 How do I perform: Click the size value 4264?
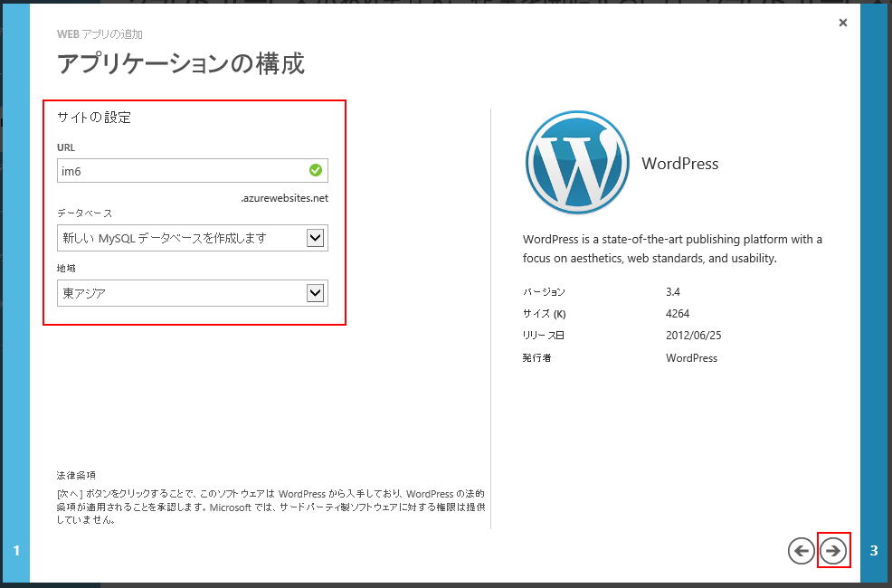coord(678,313)
